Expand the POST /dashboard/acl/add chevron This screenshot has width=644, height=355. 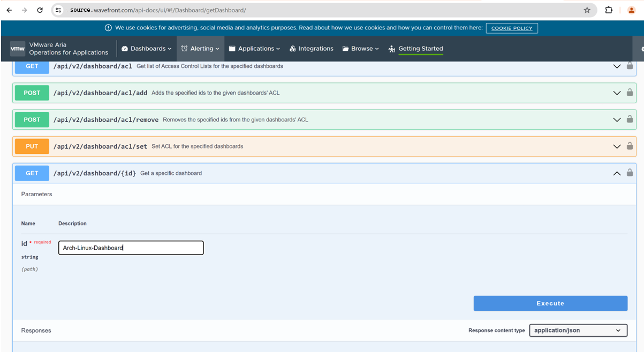point(617,93)
